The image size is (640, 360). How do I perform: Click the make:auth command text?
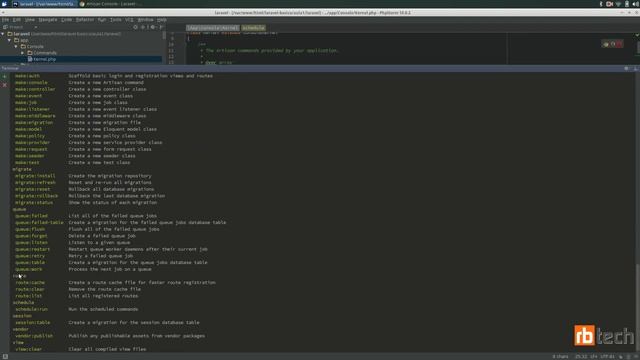click(x=27, y=76)
